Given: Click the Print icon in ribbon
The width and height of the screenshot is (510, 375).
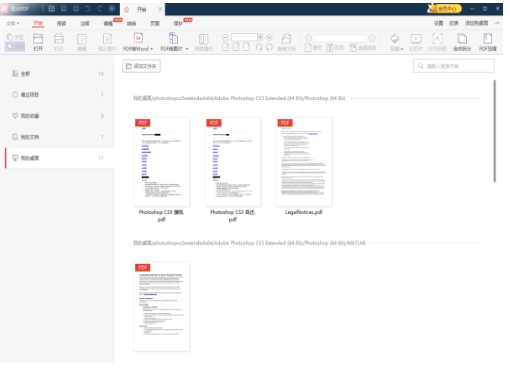Looking at the screenshot, I should click(x=59, y=39).
